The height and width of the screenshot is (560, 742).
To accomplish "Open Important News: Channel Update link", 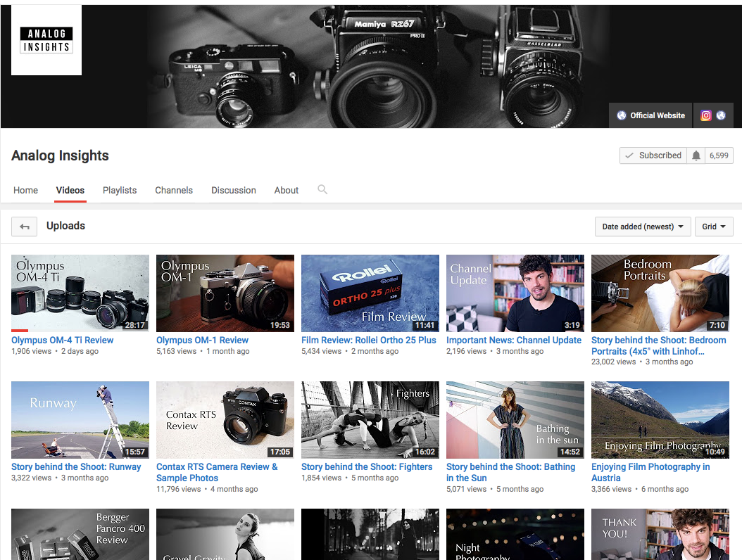I will click(x=514, y=340).
